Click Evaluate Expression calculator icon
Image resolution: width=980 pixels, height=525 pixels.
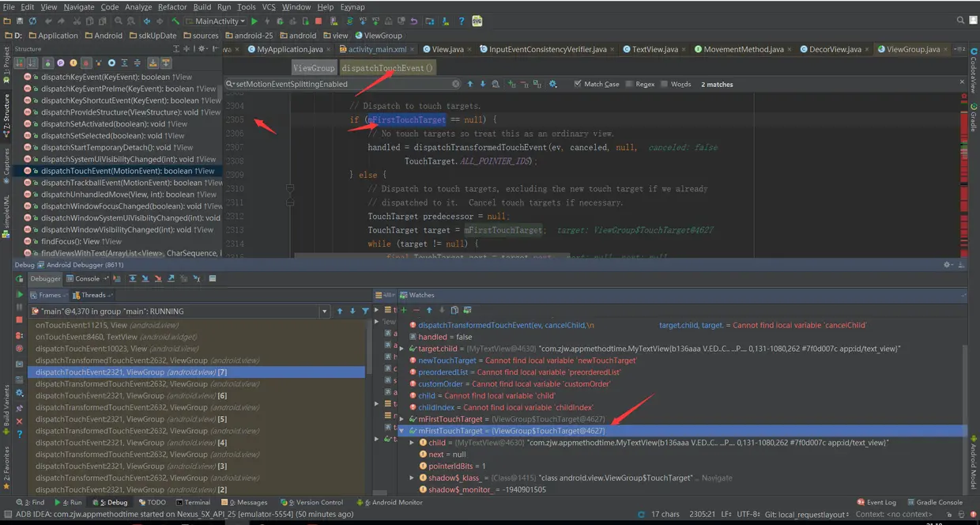pyautogui.click(x=212, y=278)
